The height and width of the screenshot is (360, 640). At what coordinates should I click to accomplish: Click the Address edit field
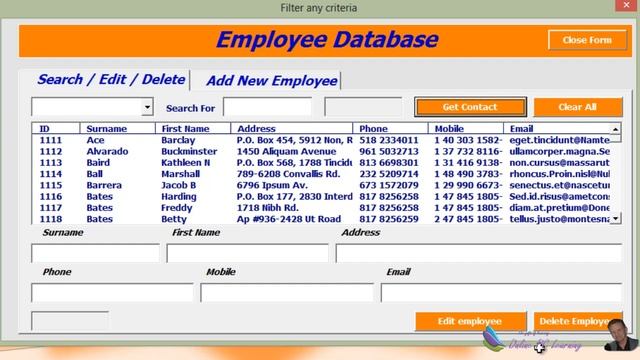click(479, 253)
